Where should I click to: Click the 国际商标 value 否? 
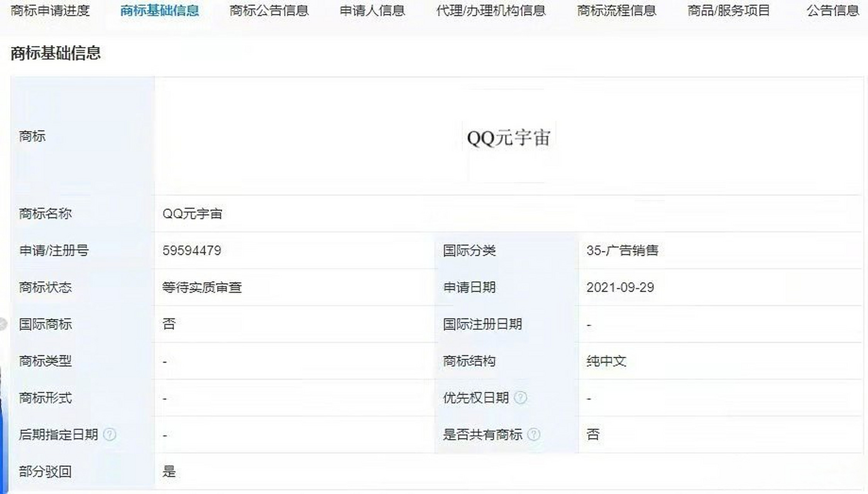[169, 324]
